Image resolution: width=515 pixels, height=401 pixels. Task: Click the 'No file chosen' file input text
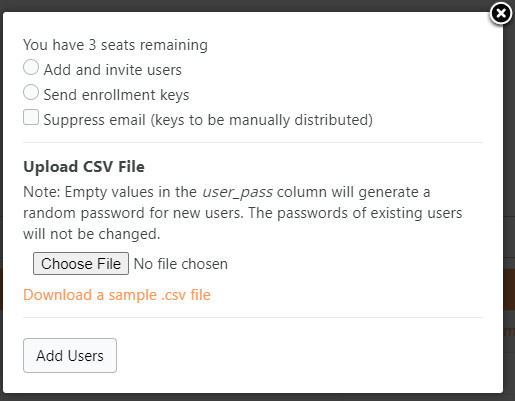point(181,264)
